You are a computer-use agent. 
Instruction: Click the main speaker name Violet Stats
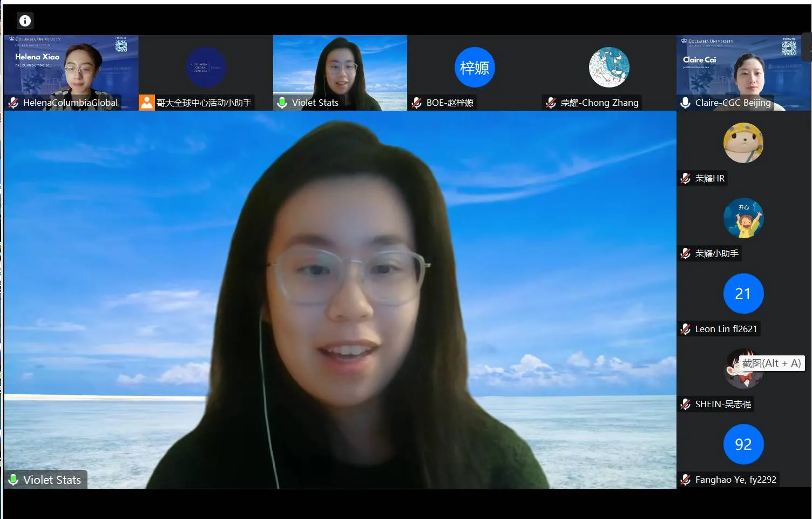click(x=52, y=480)
